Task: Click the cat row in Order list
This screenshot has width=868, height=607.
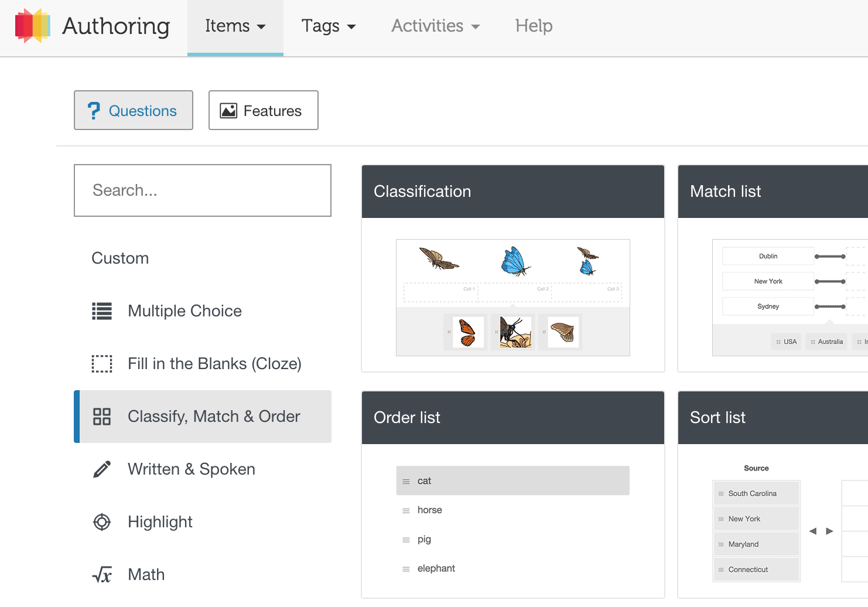Action: click(513, 481)
